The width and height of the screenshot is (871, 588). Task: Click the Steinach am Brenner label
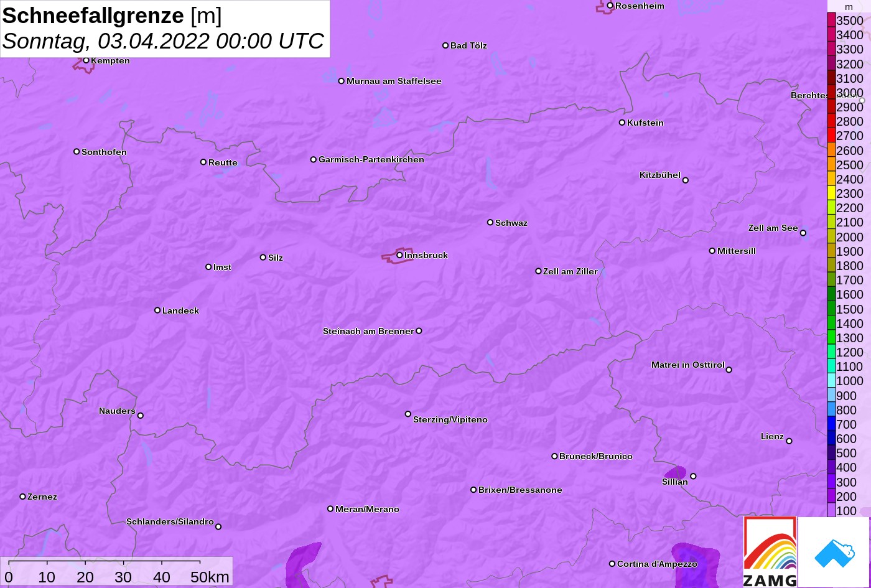pos(368,331)
